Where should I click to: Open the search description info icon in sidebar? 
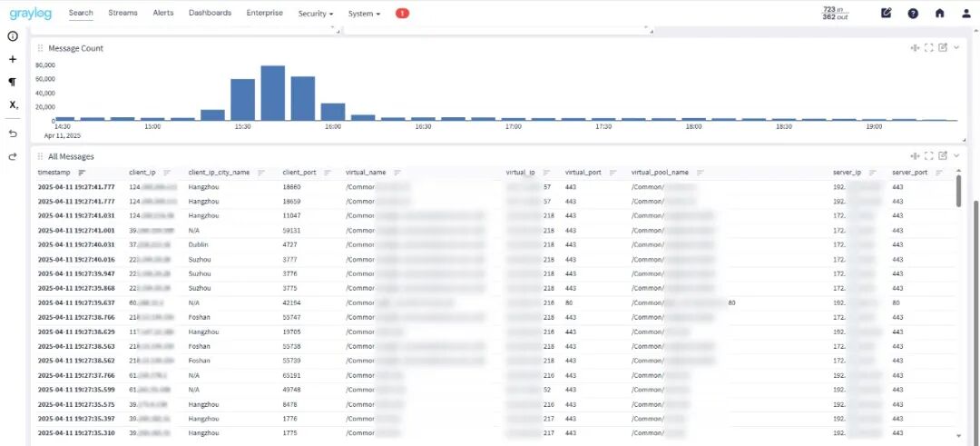[13, 36]
